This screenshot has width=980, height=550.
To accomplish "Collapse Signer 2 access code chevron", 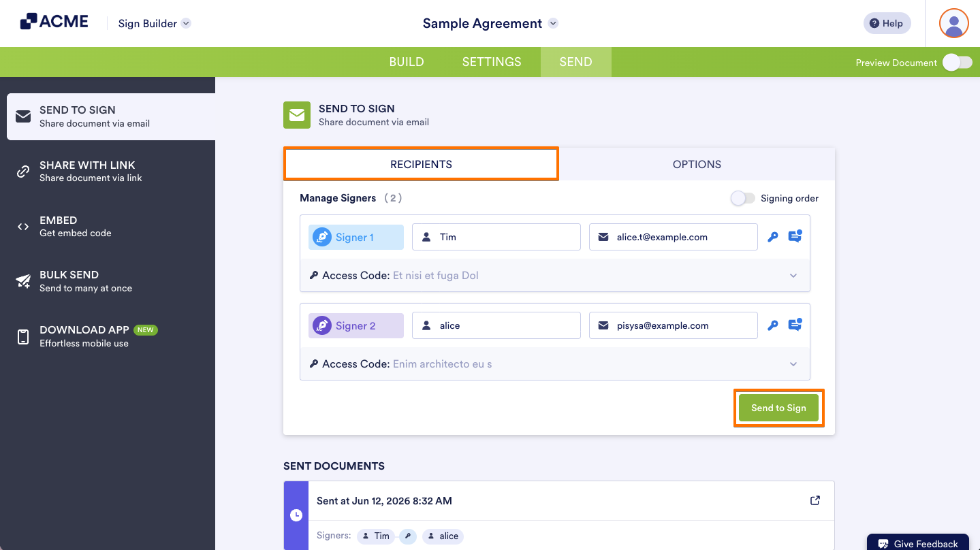I will tap(793, 364).
